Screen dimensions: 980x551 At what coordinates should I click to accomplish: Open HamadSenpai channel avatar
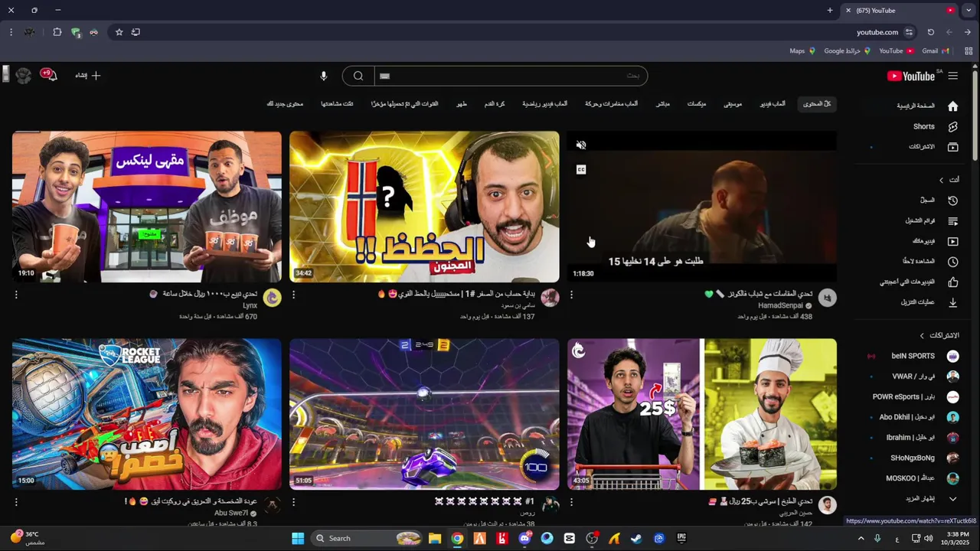828,298
